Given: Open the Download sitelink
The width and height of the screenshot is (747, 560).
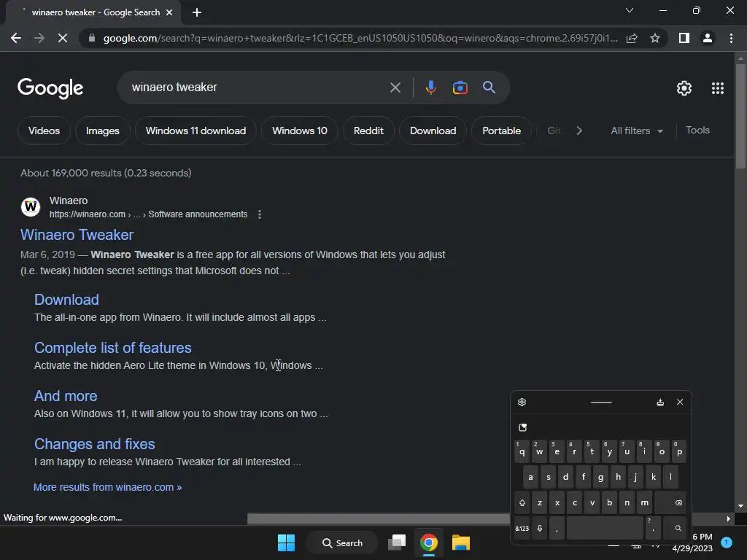Looking at the screenshot, I should (x=66, y=300).
